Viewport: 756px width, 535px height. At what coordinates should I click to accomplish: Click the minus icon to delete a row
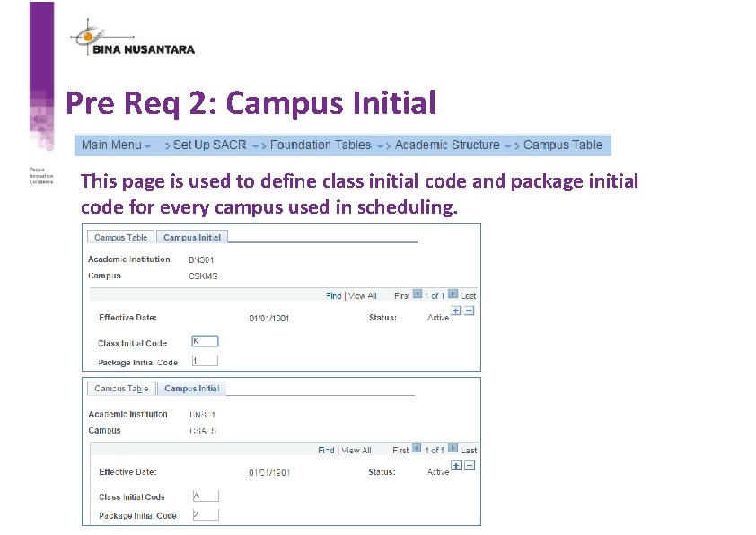click(x=468, y=311)
